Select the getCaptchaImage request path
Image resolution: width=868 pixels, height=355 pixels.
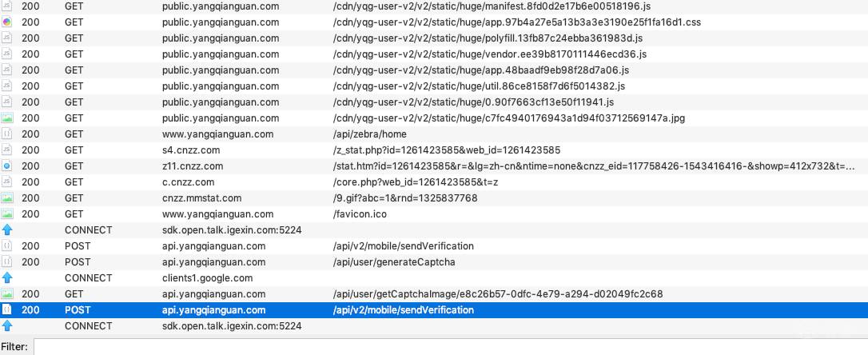click(498, 294)
